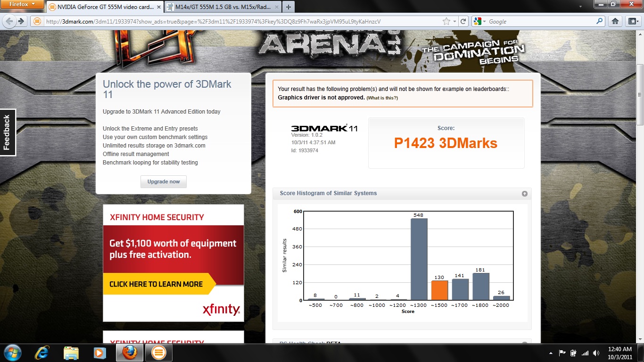
Task: Click the volume speaker tray icon
Action: [x=596, y=353]
